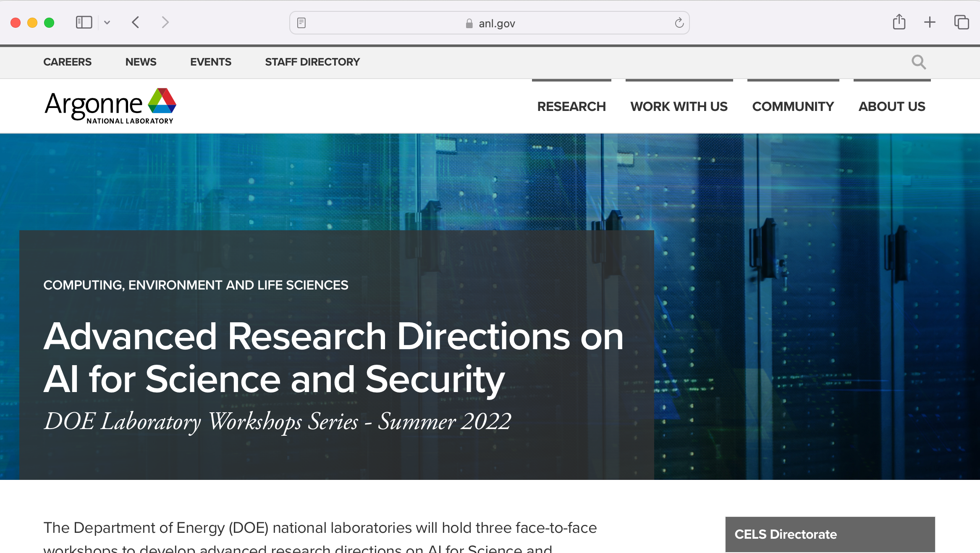This screenshot has height=553, width=980.
Task: Show the tab overview icon
Action: (962, 22)
